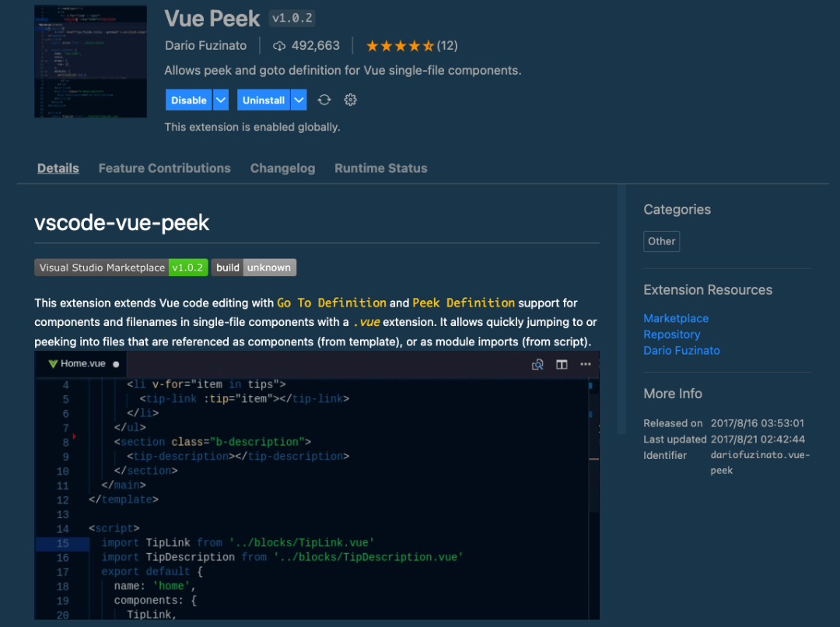The image size is (840, 627).
Task: Click the unsaved dot on Home.vue tab
Action: 116,364
